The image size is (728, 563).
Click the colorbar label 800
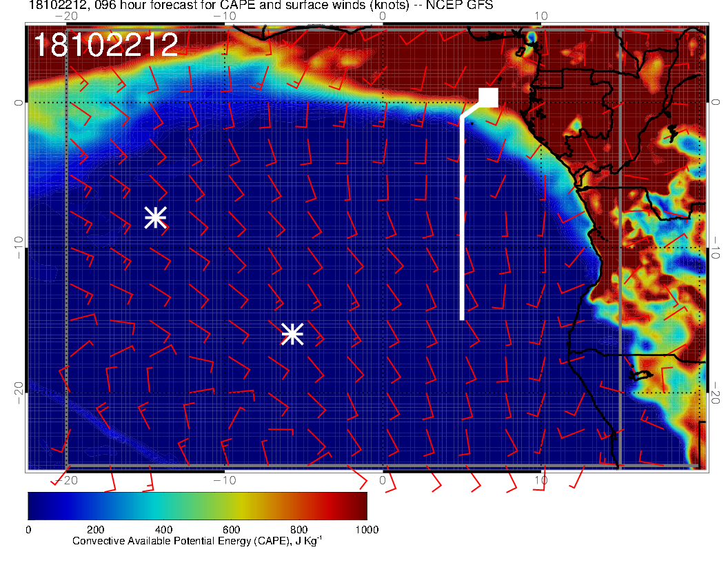click(299, 530)
